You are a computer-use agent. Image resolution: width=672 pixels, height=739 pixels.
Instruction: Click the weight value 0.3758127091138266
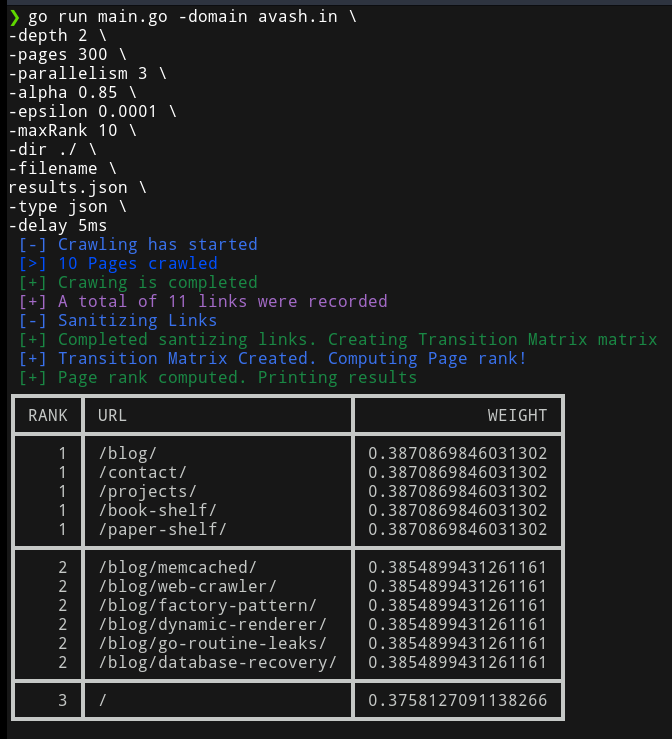pos(458,700)
